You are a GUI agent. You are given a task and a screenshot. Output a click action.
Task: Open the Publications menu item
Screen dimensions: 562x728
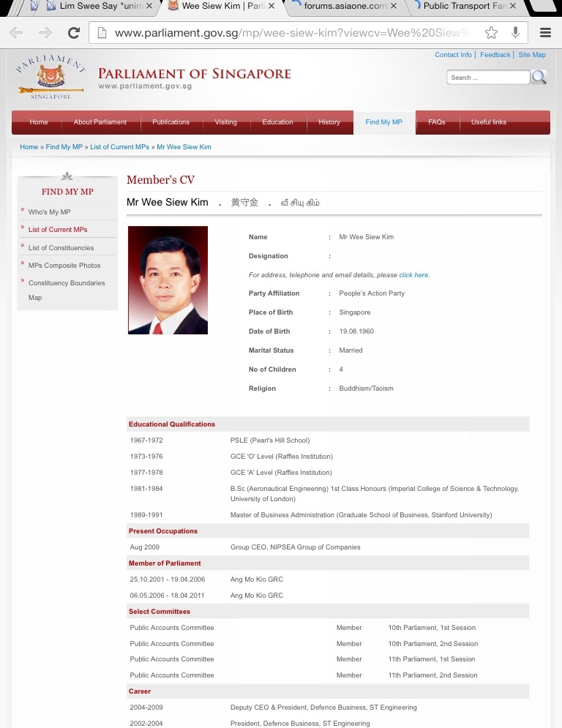point(171,122)
